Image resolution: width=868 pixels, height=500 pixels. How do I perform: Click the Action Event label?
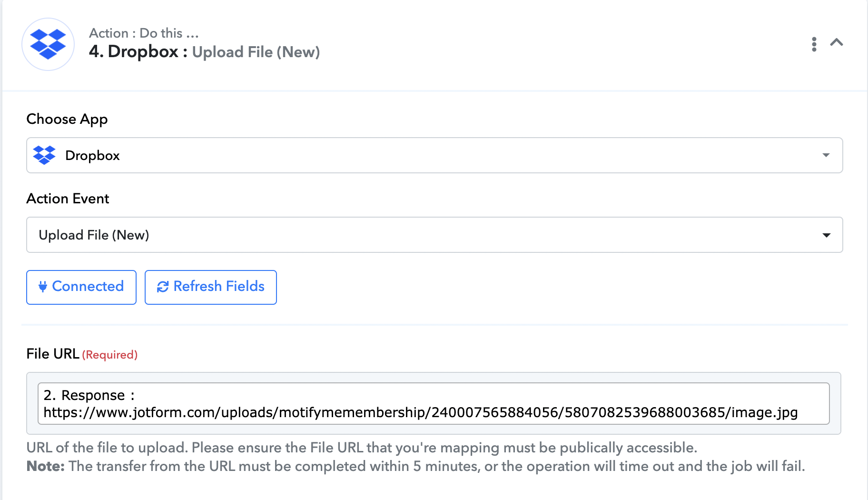click(68, 199)
